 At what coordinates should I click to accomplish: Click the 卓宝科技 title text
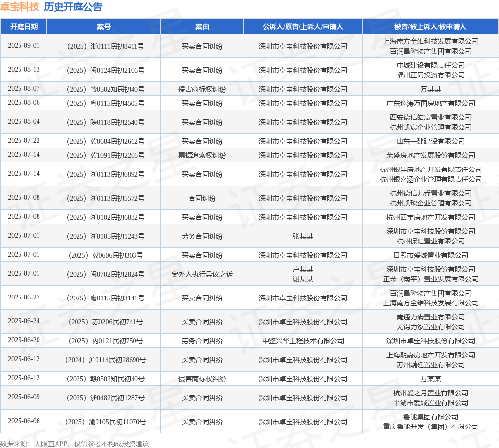pos(19,7)
